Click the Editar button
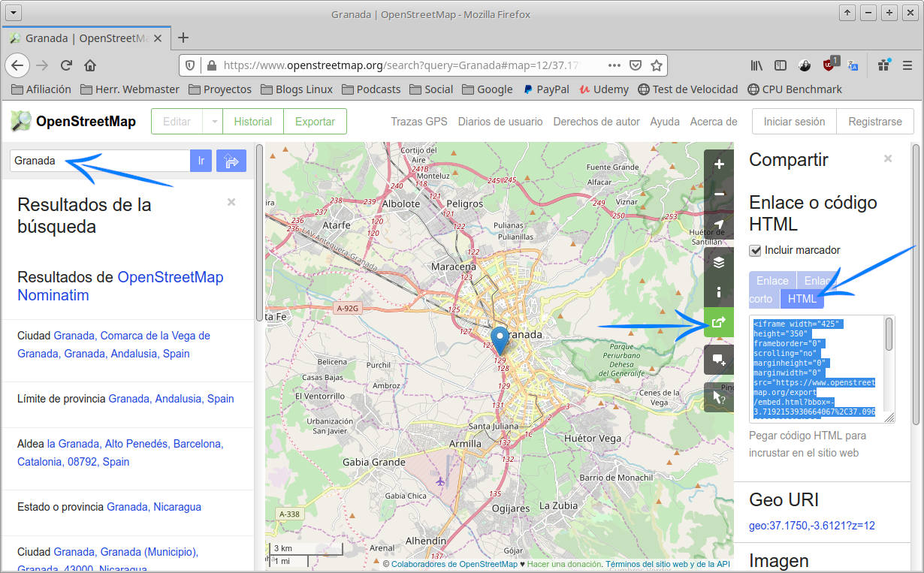Image resolution: width=924 pixels, height=573 pixels. click(177, 122)
